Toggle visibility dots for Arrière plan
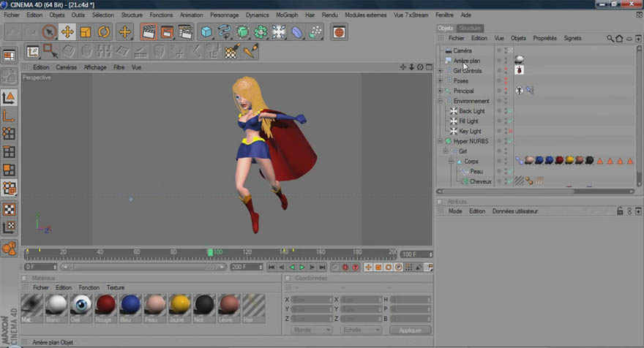 coord(506,61)
